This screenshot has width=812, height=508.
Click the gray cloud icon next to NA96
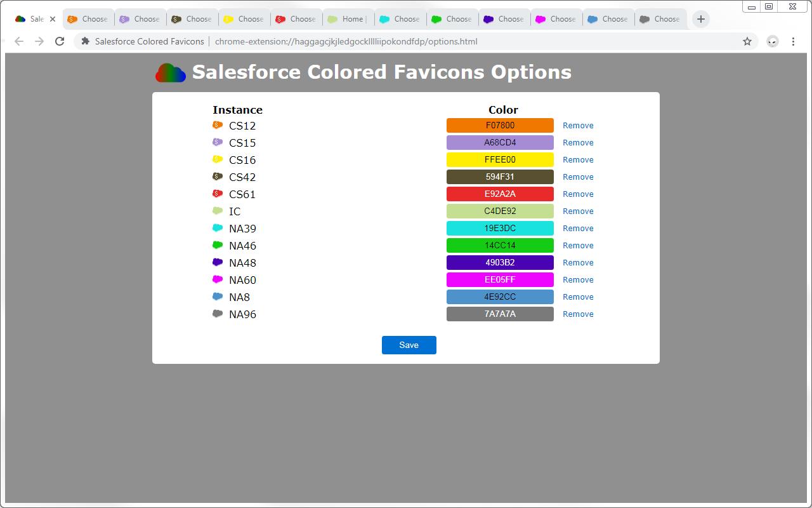click(218, 314)
